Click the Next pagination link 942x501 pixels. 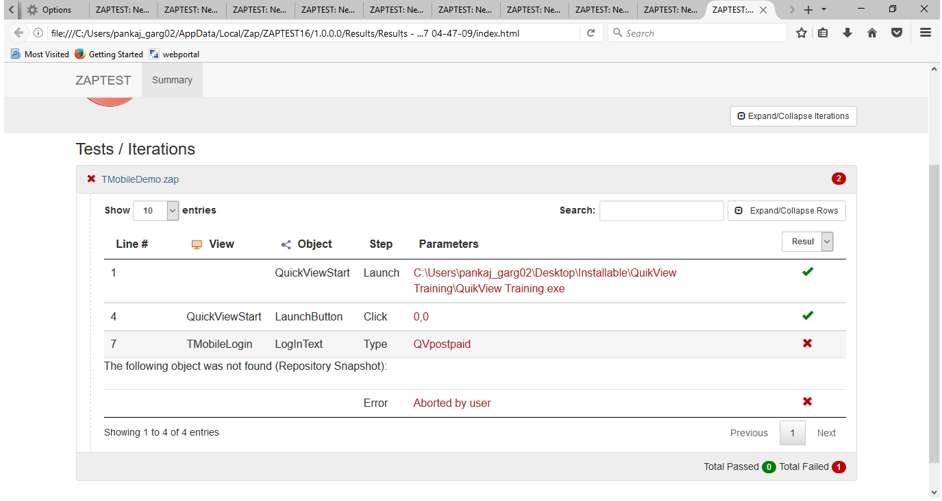tap(826, 433)
